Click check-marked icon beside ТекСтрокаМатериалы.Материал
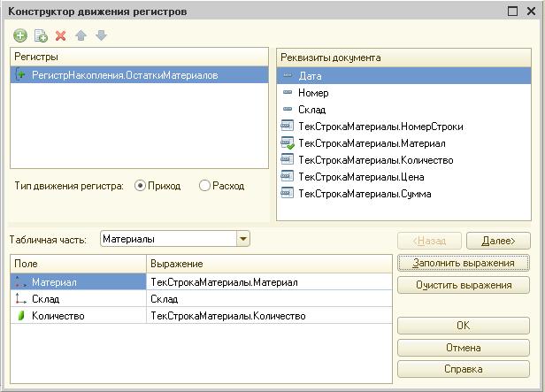The height and width of the screenshot is (392, 545). 288,142
